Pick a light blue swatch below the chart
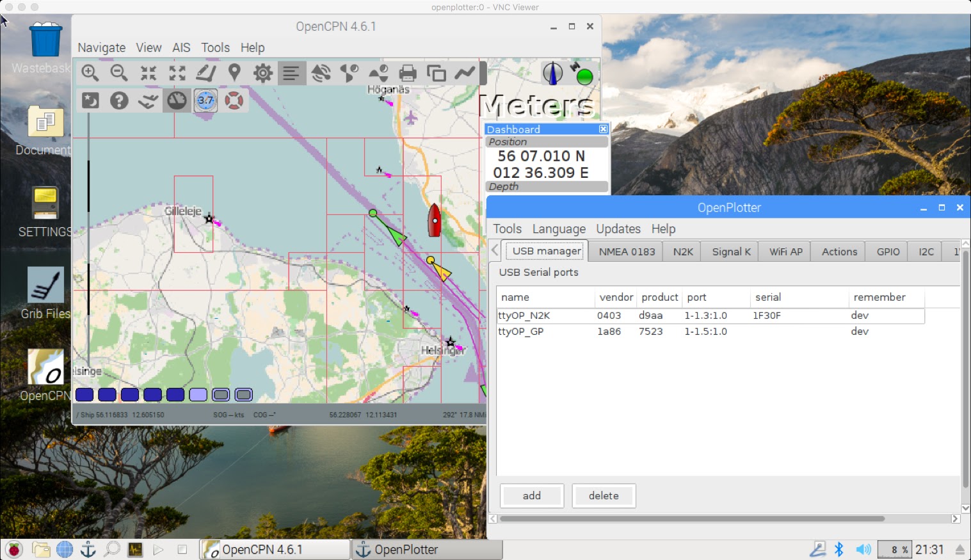 198,394
